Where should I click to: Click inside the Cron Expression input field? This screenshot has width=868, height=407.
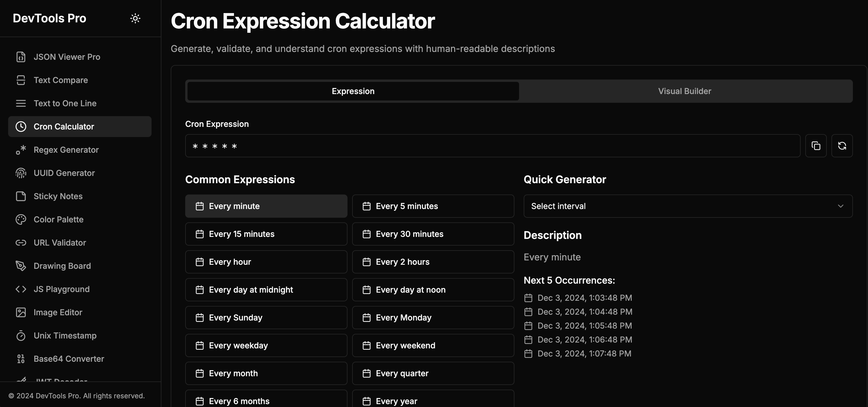click(x=492, y=146)
